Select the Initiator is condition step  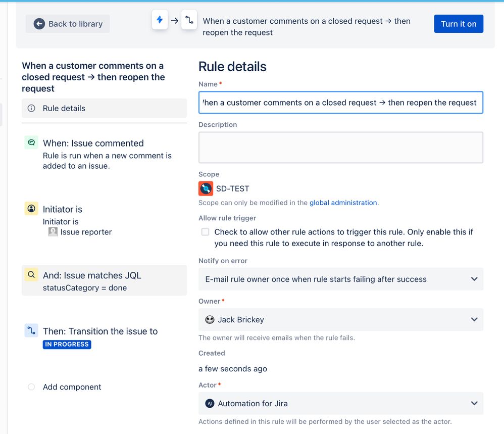click(x=104, y=220)
